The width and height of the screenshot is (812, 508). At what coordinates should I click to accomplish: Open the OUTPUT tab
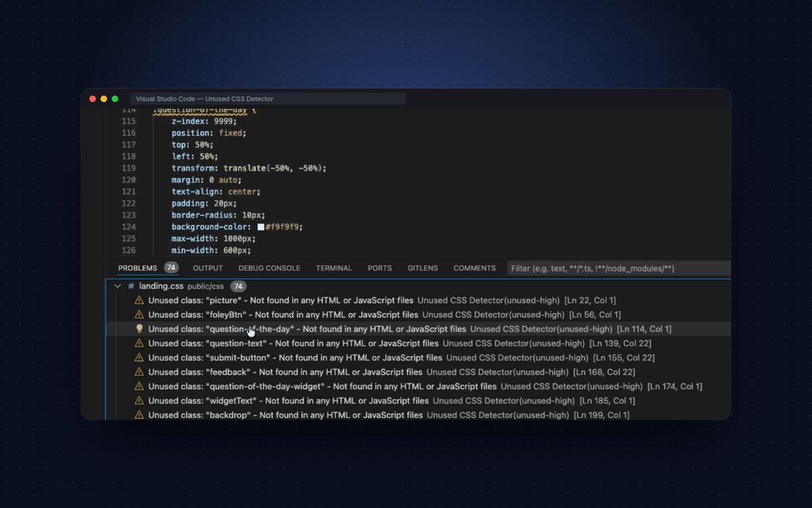click(x=208, y=268)
